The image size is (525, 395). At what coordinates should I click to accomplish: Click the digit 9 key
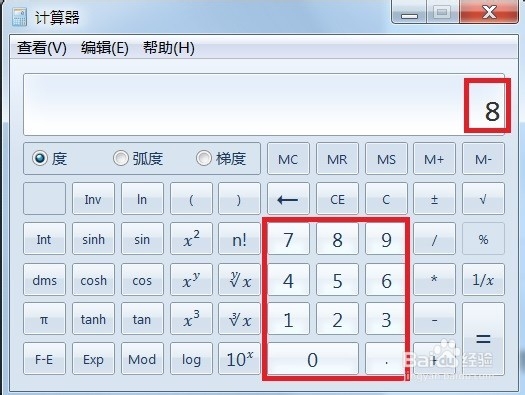tap(385, 239)
